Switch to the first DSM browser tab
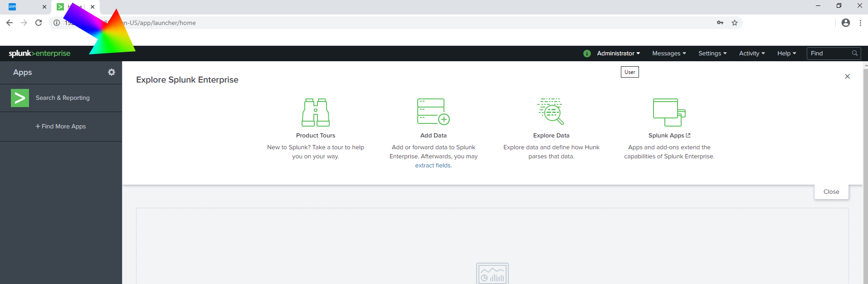This screenshot has height=284, width=868. point(25,7)
